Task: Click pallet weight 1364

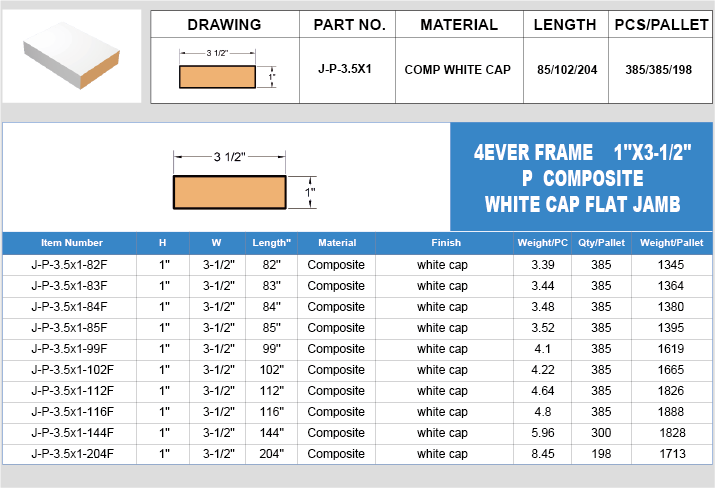Action: click(671, 286)
